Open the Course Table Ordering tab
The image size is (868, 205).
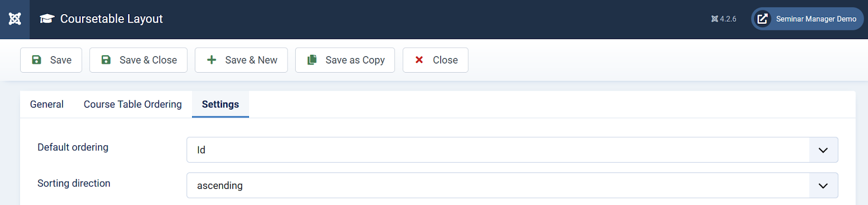pos(133,104)
